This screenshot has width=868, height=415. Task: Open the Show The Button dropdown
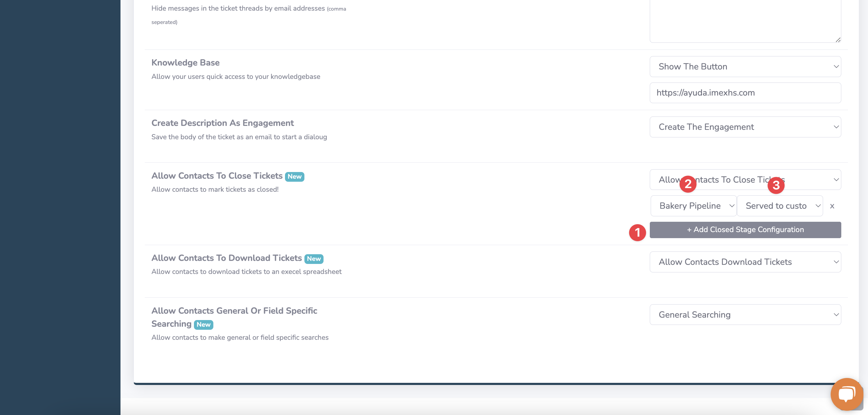(745, 67)
